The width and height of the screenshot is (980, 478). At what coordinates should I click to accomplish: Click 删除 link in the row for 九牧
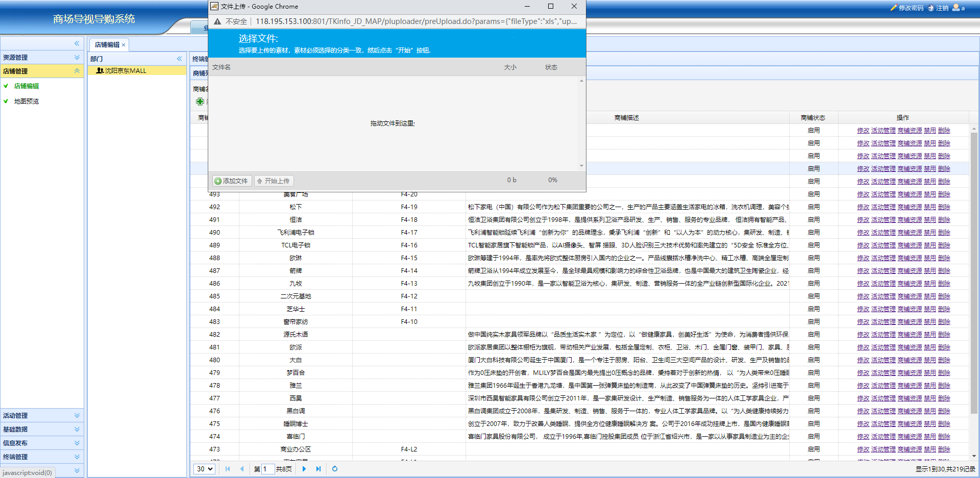944,284
